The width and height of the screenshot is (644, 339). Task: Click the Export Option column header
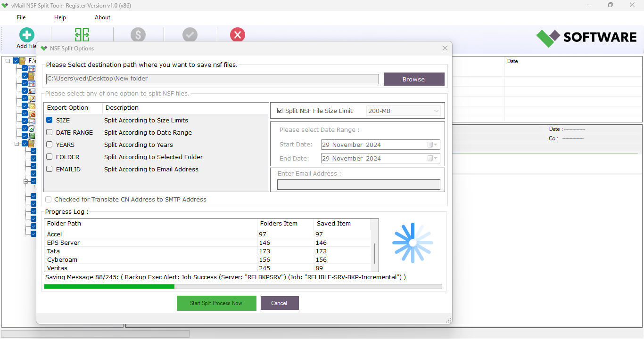point(73,108)
